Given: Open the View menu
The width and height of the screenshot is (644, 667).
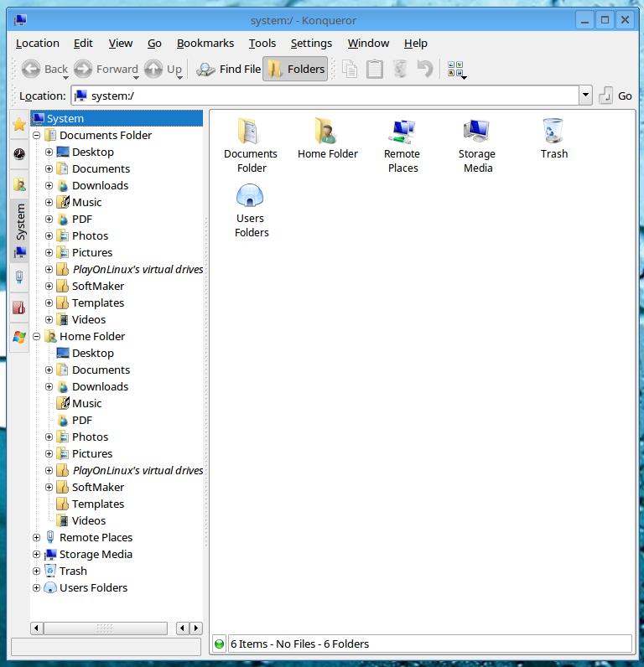Looking at the screenshot, I should pyautogui.click(x=121, y=43).
